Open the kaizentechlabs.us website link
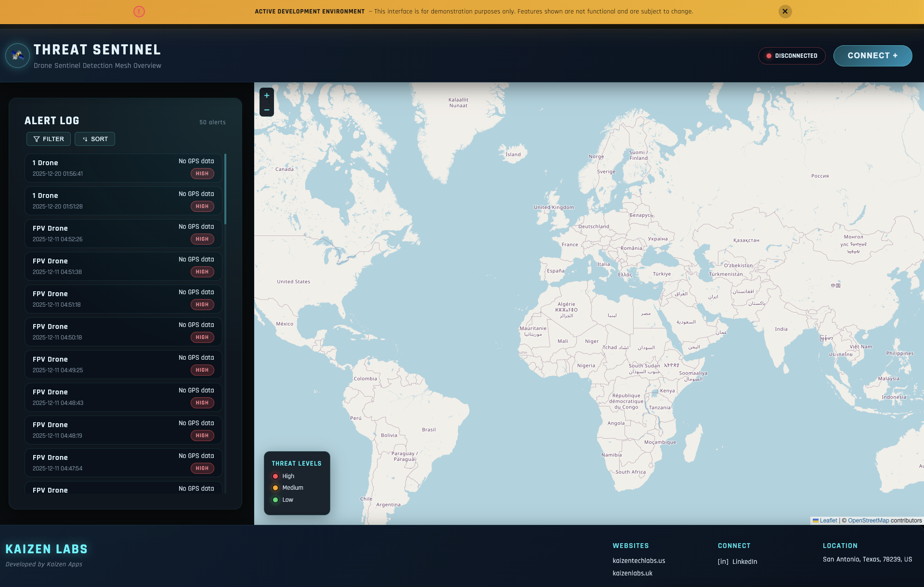 tap(638, 561)
